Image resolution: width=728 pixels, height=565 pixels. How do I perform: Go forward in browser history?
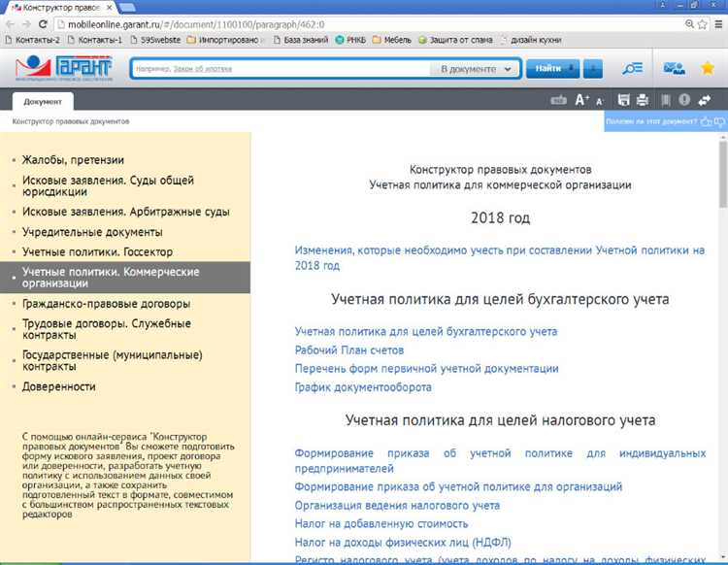26,24
